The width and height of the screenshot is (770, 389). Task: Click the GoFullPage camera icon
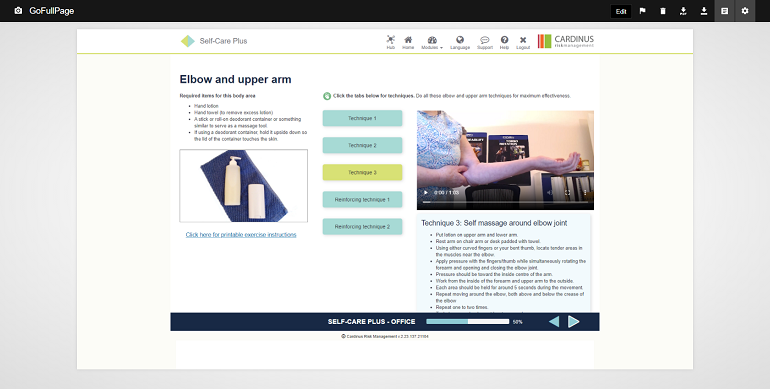(18, 11)
